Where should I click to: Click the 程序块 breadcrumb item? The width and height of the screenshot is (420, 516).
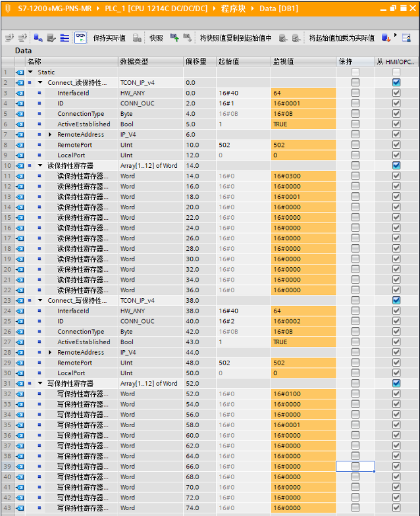232,7
